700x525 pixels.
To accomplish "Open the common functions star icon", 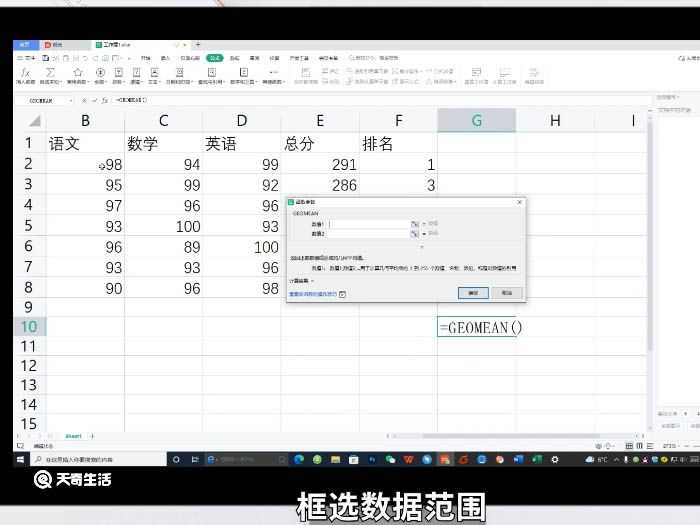I will [x=78, y=72].
